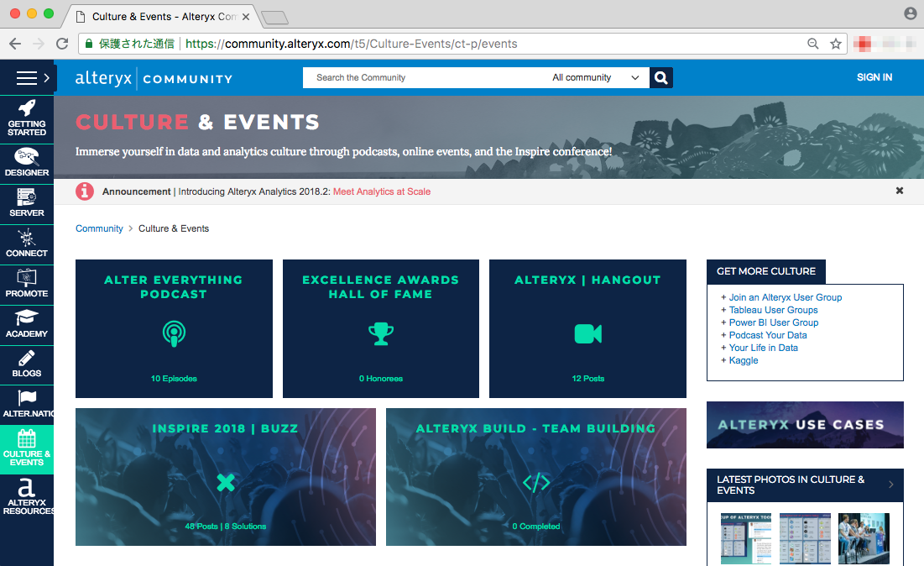Click the browser profile avatar icon

[x=911, y=13]
